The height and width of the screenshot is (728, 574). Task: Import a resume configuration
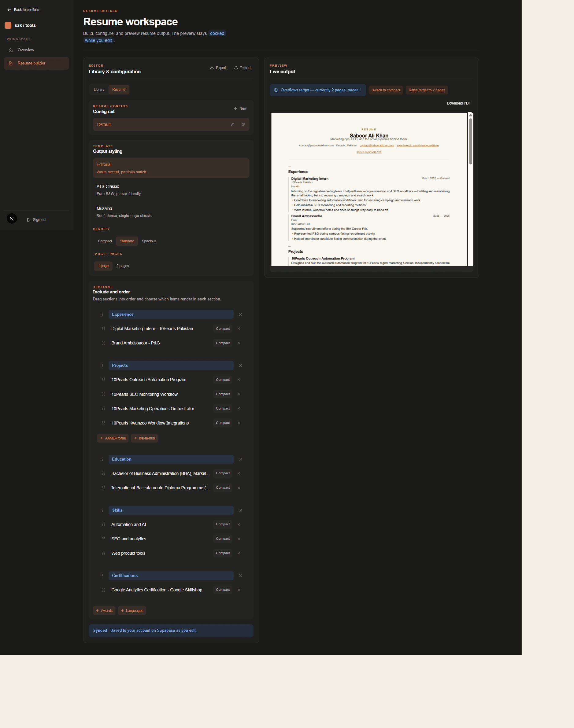pyautogui.click(x=242, y=68)
